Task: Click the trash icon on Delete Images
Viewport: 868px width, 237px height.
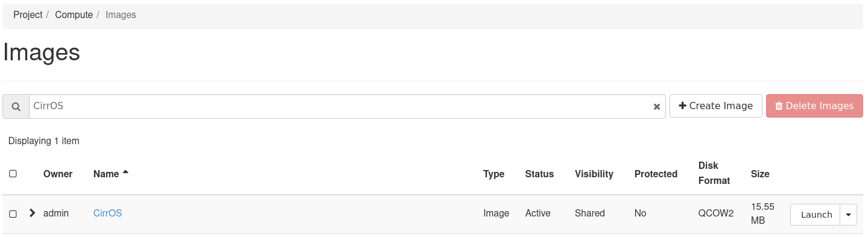Action: pos(779,106)
